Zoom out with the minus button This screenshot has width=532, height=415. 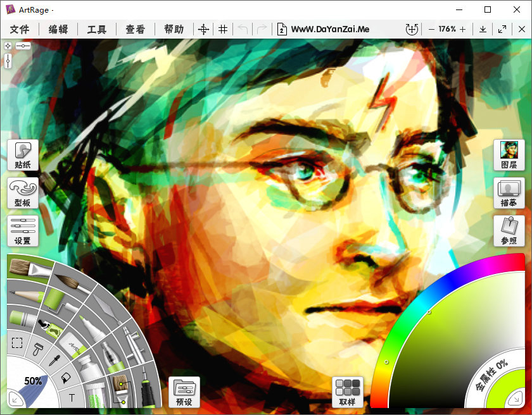point(431,30)
